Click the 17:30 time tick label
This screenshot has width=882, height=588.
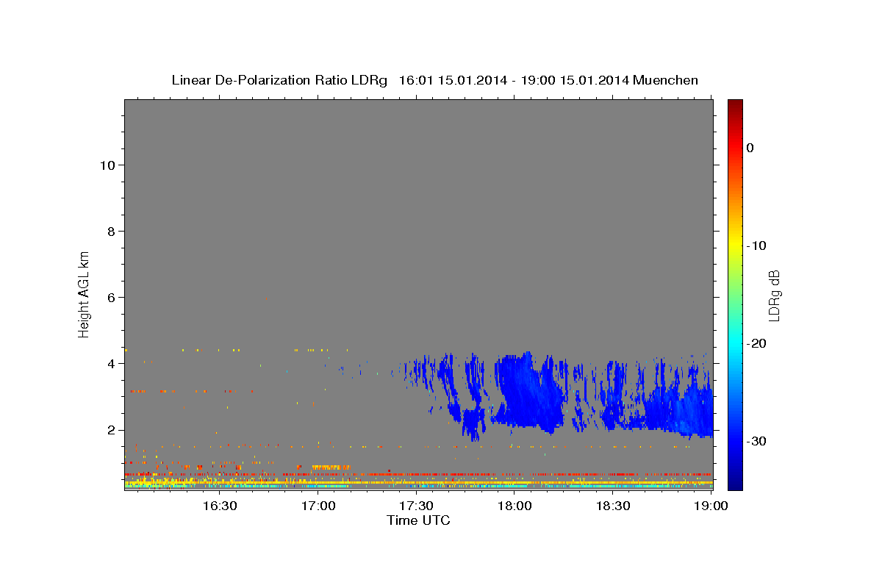point(415,506)
